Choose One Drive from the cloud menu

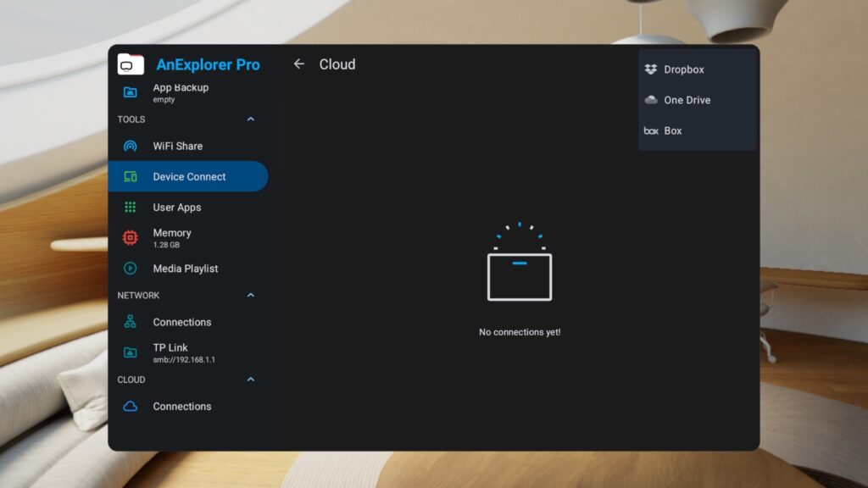point(687,100)
